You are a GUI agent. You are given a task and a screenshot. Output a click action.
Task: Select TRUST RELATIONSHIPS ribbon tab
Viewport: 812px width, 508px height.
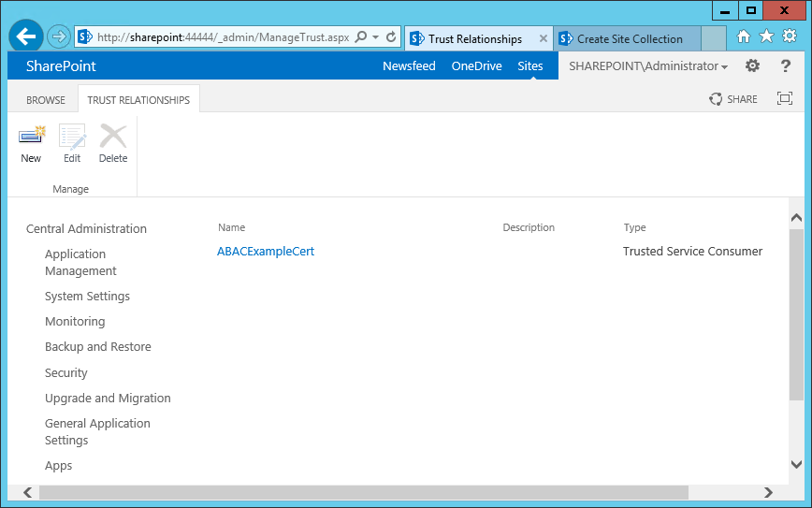point(138,100)
